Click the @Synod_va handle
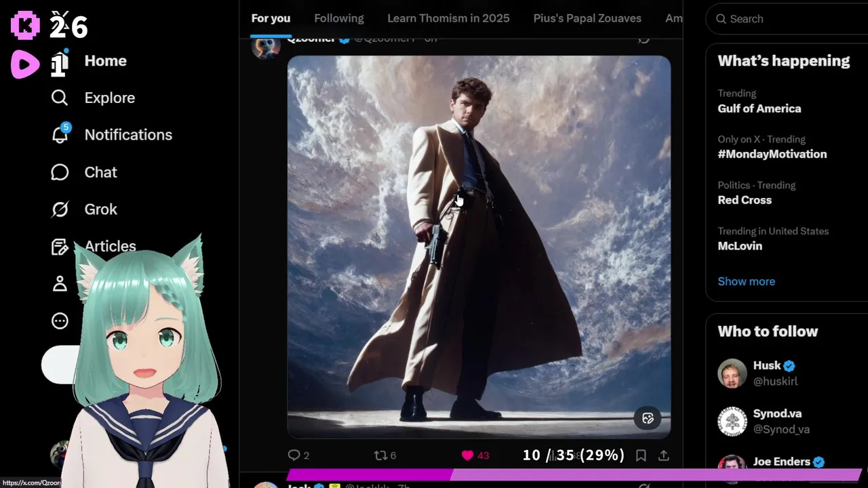The image size is (868, 488). coord(781,429)
